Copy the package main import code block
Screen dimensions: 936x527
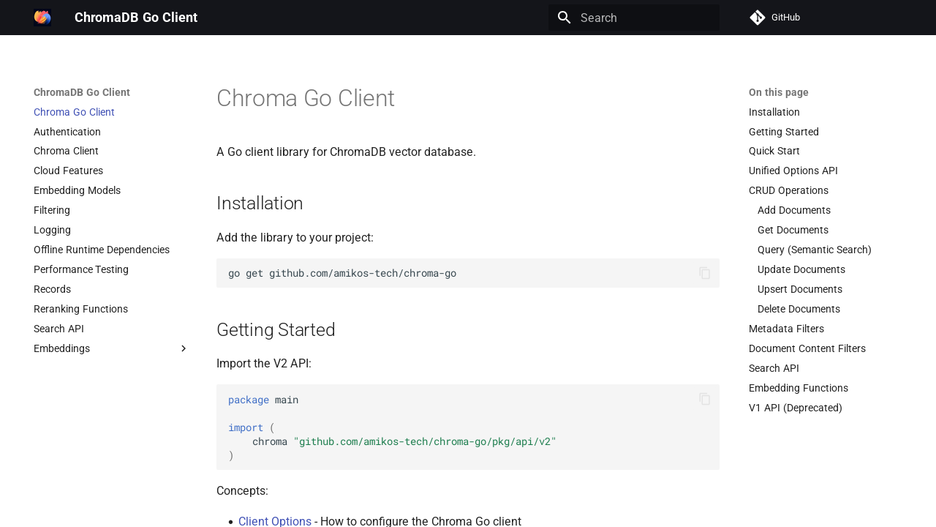pyautogui.click(x=704, y=399)
